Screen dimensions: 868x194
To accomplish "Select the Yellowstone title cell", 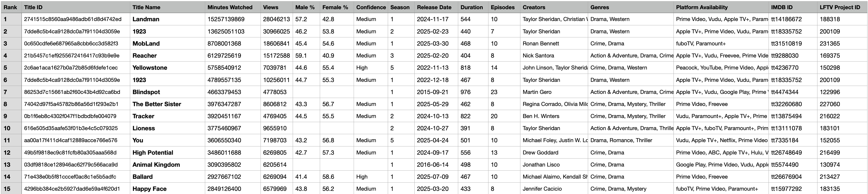I will (150, 68).
